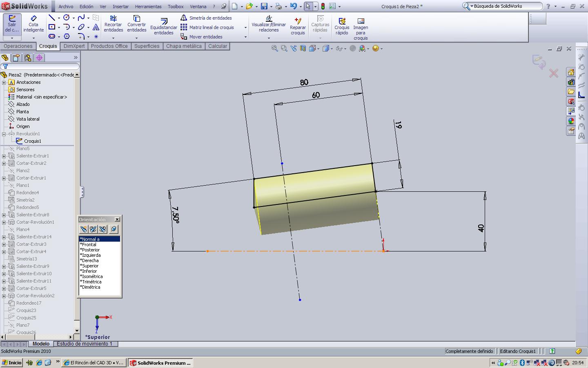Click Matriz lineal de croquis
The height and width of the screenshot is (368, 588).
207,27
